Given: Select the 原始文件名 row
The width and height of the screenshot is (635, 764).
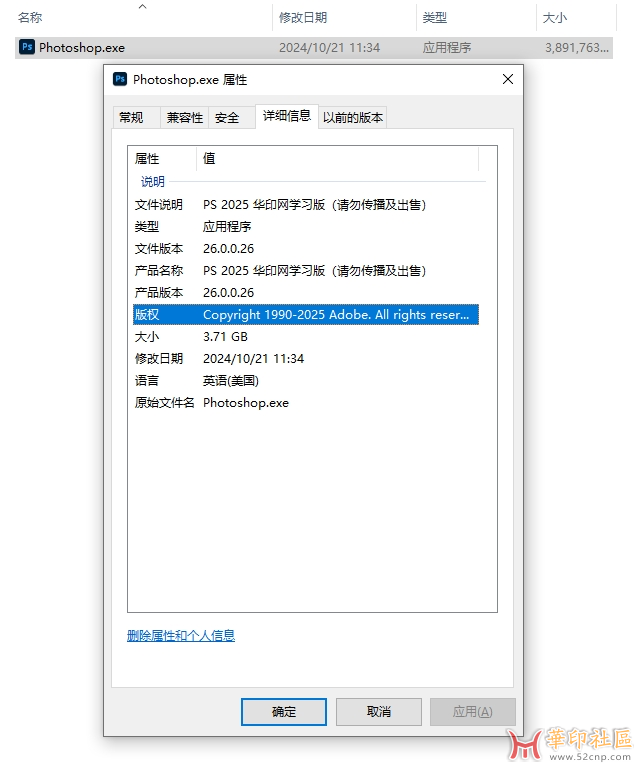Looking at the screenshot, I should (306, 402).
